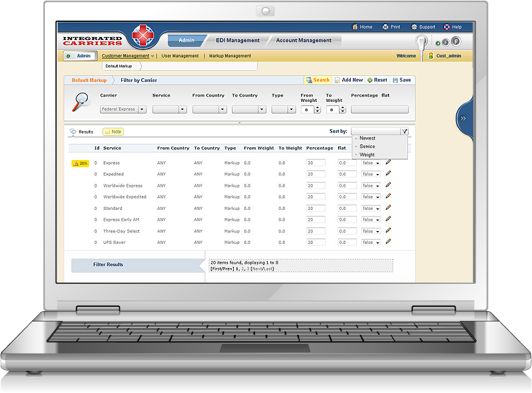The height and width of the screenshot is (393, 532).
Task: Click the Sort by filter funnel icon
Action: [x=404, y=131]
